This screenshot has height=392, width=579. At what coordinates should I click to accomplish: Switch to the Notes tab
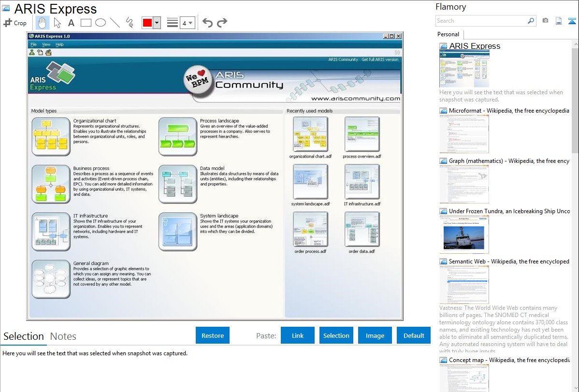(63, 336)
